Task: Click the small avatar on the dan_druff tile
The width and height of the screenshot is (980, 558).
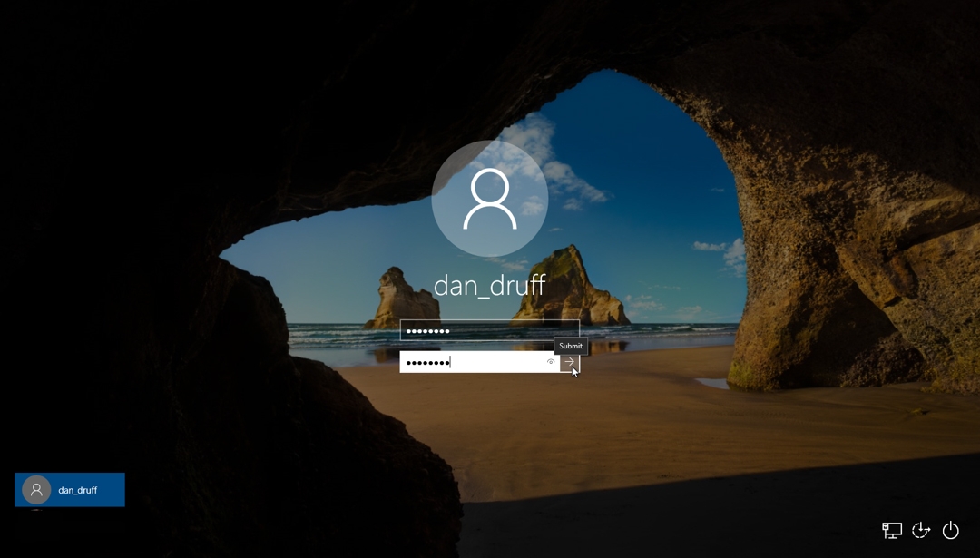Action: coord(34,489)
